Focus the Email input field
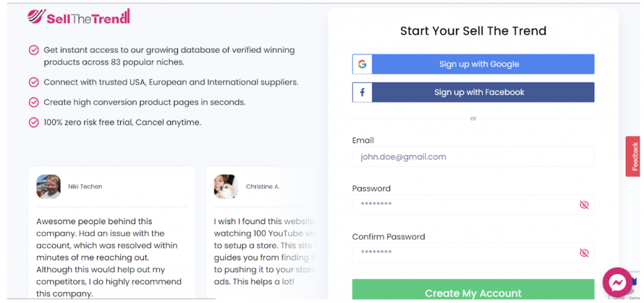This screenshot has height=303, width=644. click(x=473, y=157)
